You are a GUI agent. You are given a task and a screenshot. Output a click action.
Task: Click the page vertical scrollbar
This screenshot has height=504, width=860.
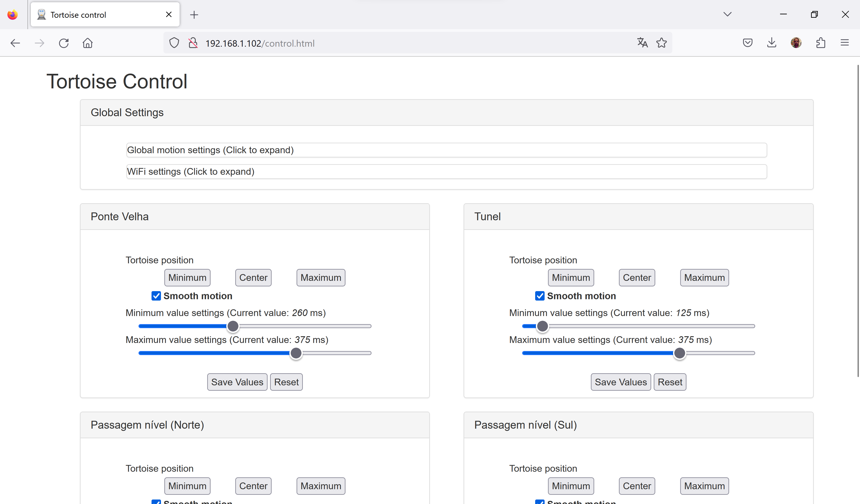[858, 221]
